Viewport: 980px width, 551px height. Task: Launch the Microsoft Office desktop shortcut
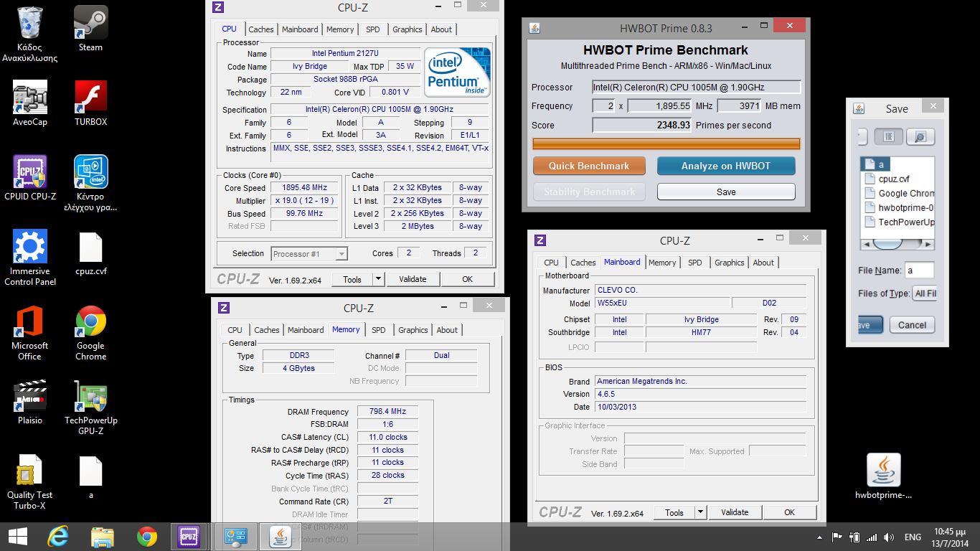point(30,332)
